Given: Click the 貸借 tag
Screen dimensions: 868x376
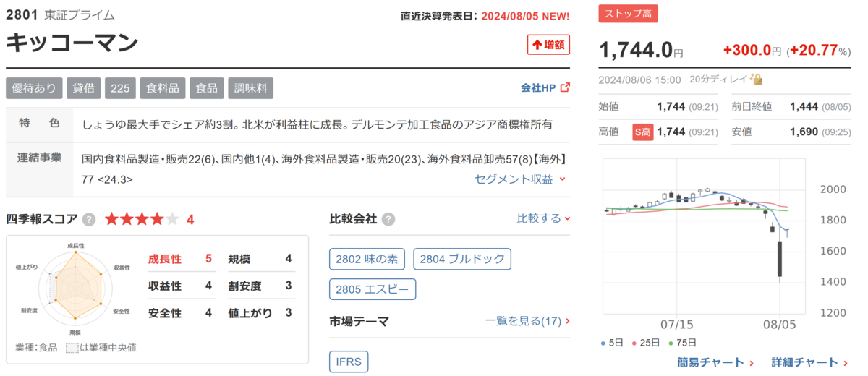Looking at the screenshot, I should [84, 87].
